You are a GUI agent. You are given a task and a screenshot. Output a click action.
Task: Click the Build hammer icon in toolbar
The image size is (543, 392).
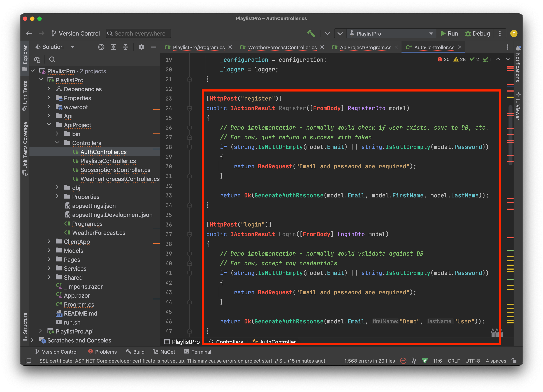point(311,33)
